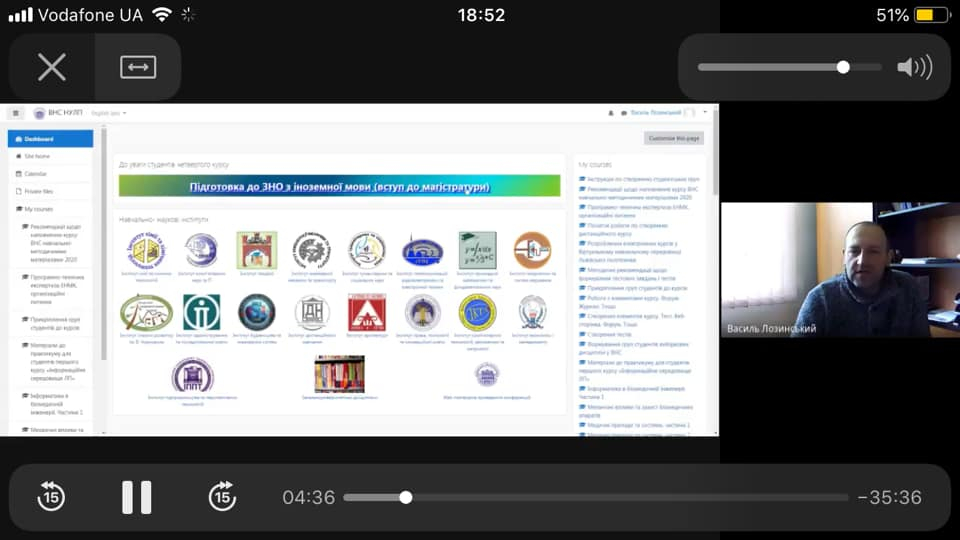The width and height of the screenshot is (960, 540).
Task: Click Customise this page button
Action: tap(673, 138)
